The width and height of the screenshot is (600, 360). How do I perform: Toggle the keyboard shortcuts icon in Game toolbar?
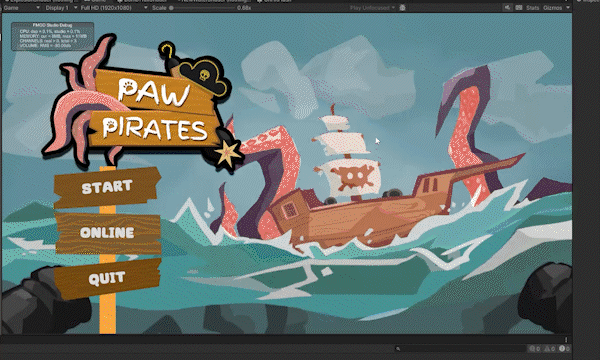pos(519,8)
